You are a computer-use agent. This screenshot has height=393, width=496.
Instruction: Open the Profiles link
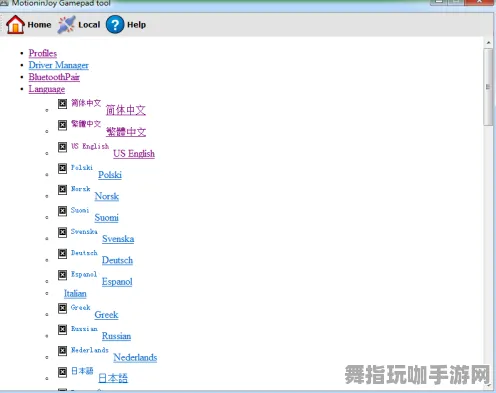pyautogui.click(x=43, y=53)
